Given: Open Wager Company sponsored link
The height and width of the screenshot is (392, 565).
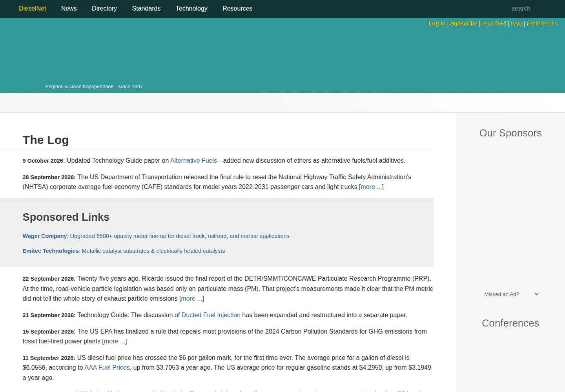Looking at the screenshot, I should pos(156,236).
